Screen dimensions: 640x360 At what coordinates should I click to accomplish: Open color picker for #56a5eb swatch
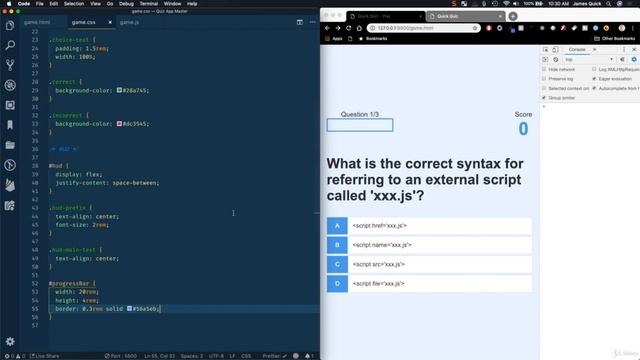tap(129, 309)
